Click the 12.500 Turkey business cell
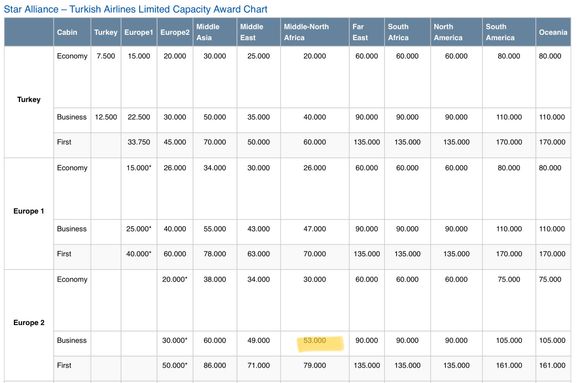The image size is (580, 383). point(106,117)
